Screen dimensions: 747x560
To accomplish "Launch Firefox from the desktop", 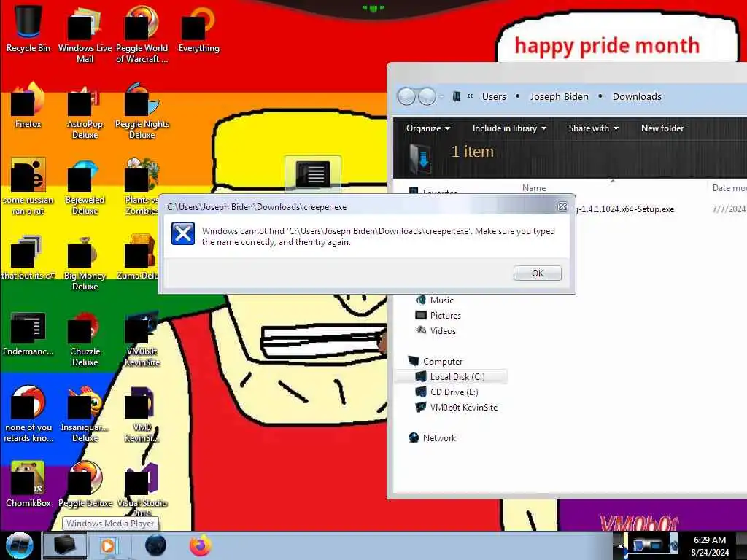I will (28, 105).
